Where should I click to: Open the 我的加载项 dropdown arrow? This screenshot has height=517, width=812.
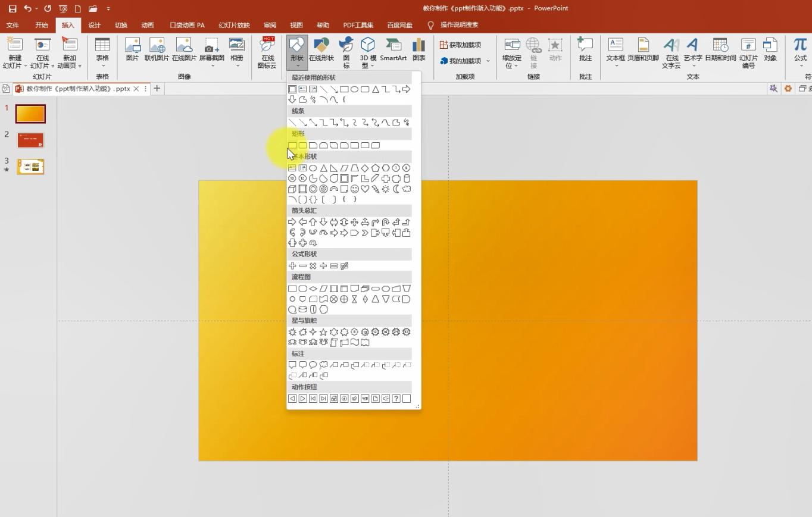pos(488,61)
